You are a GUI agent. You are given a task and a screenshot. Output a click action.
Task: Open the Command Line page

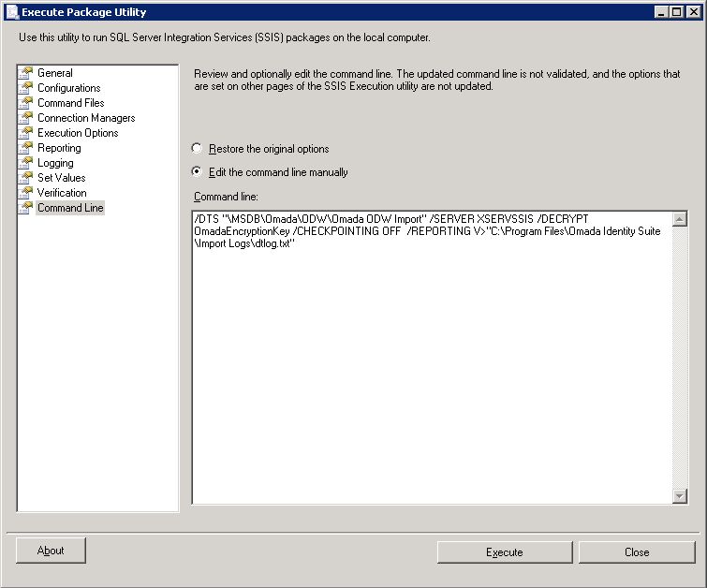[70, 208]
